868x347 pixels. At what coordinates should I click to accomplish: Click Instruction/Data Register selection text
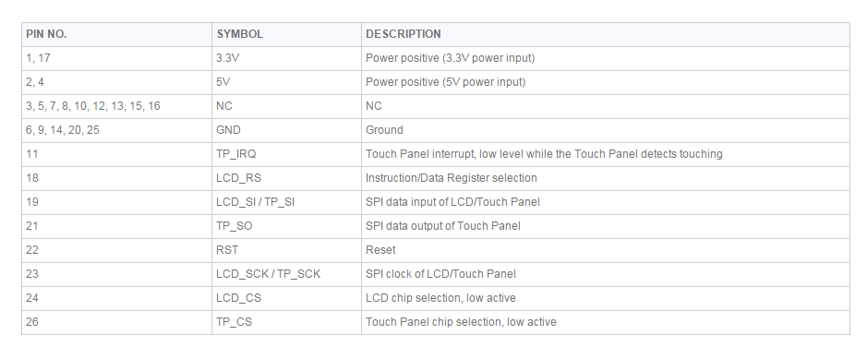pos(452,178)
